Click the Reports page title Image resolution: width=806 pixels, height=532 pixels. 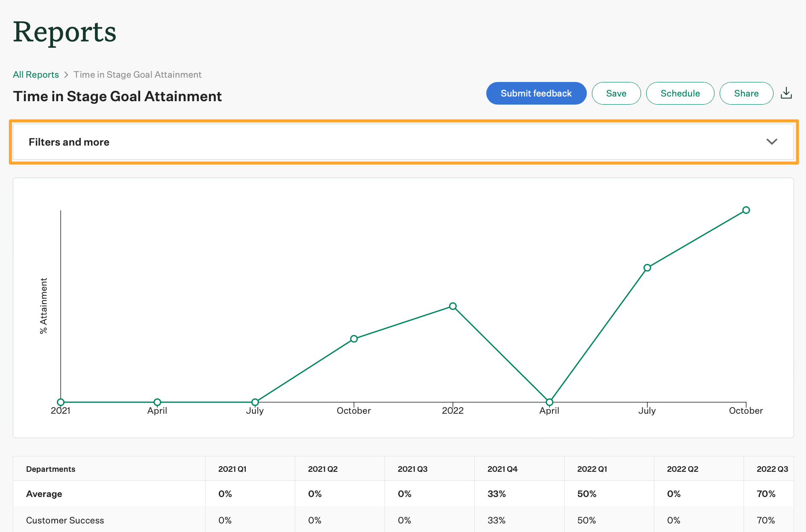tap(64, 32)
